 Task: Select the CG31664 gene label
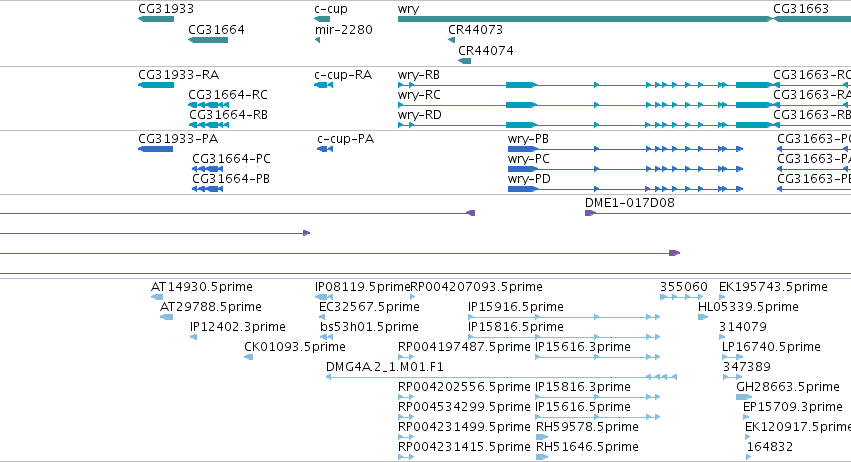click(x=216, y=29)
